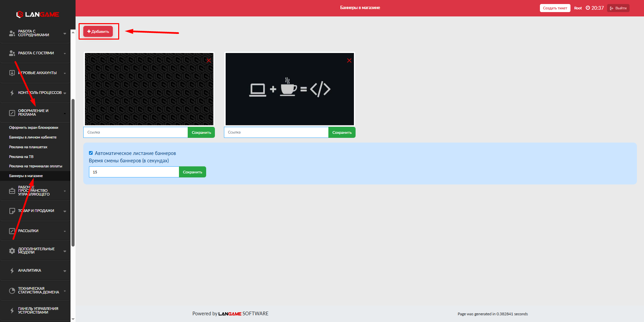Expand Рассылки menu arrow
Image resolution: width=644 pixels, height=322 pixels.
[65, 231]
